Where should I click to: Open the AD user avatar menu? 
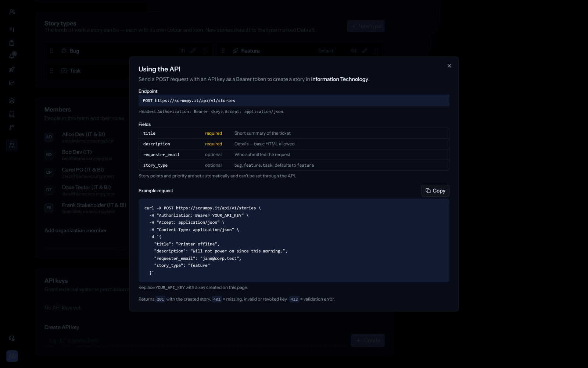[x=12, y=356]
